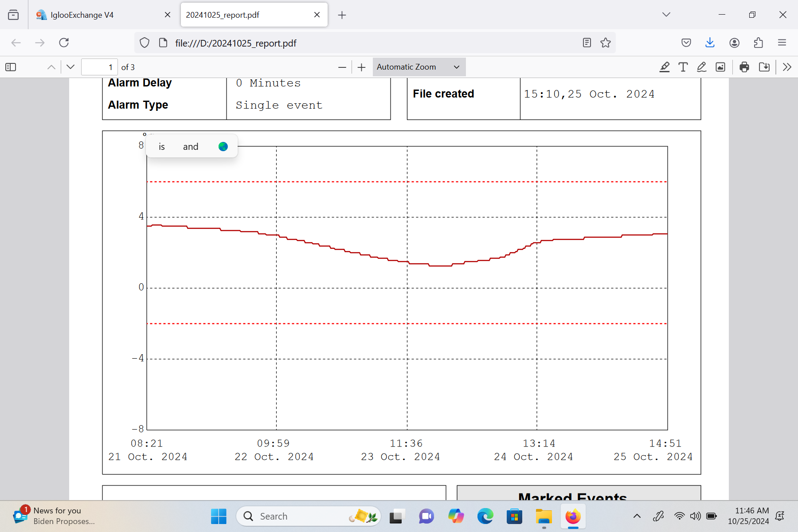Select the PDF add image tool

(x=720, y=67)
